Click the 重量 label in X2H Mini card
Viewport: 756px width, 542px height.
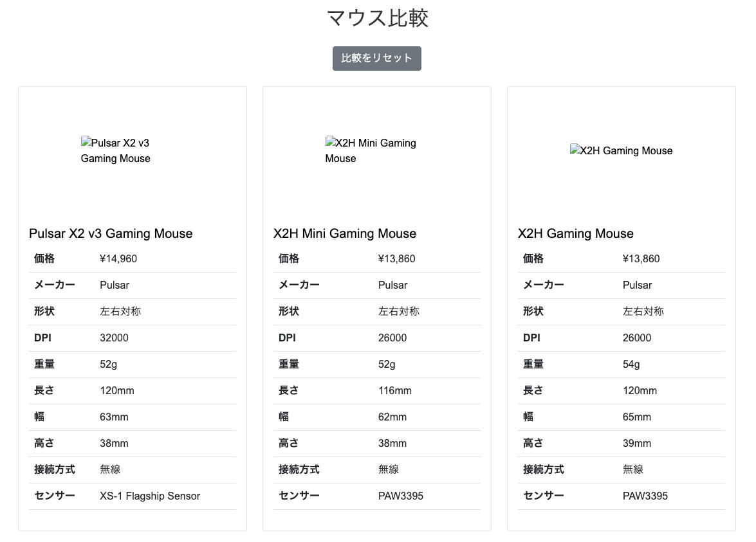click(x=289, y=364)
